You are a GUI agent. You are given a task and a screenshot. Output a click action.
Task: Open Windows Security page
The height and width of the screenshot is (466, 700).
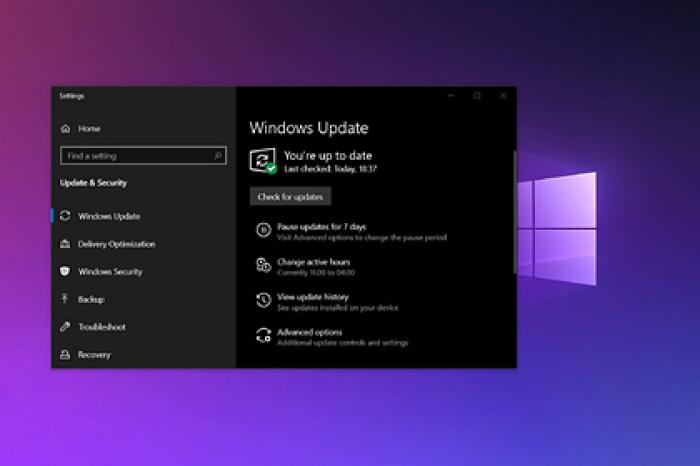[x=110, y=271]
